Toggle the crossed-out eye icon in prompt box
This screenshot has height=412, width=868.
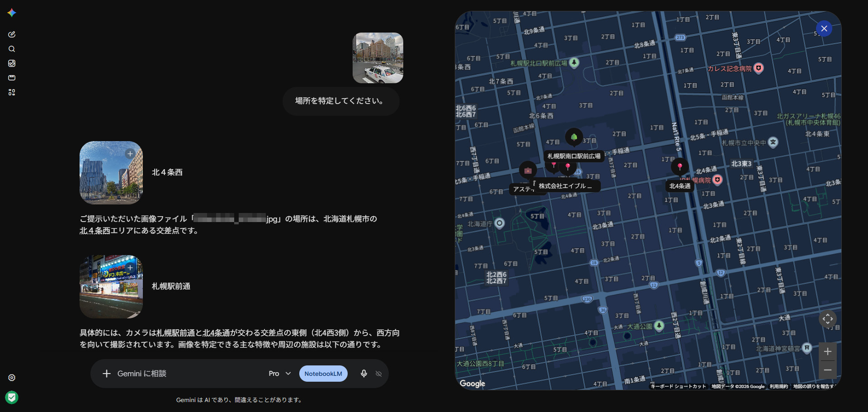pyautogui.click(x=379, y=374)
